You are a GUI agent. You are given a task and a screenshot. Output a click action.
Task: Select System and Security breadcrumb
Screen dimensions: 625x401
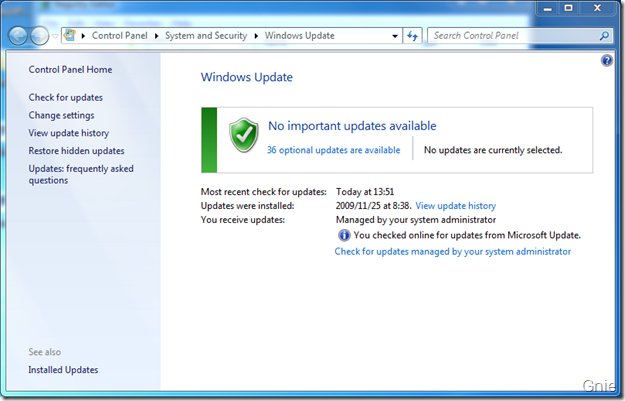point(206,35)
